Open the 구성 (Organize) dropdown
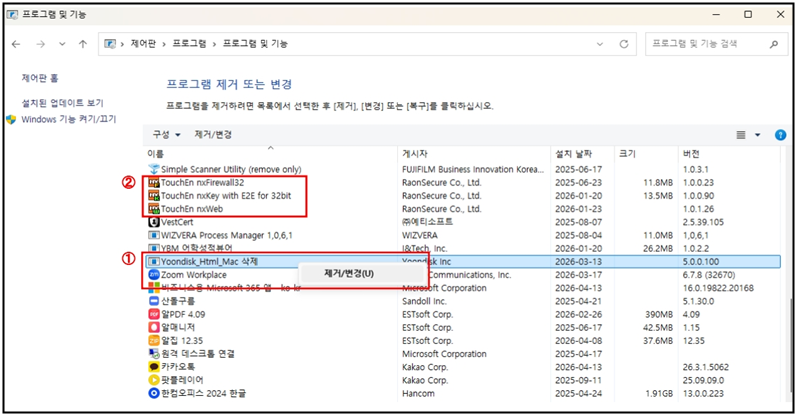798x416 pixels. click(166, 134)
